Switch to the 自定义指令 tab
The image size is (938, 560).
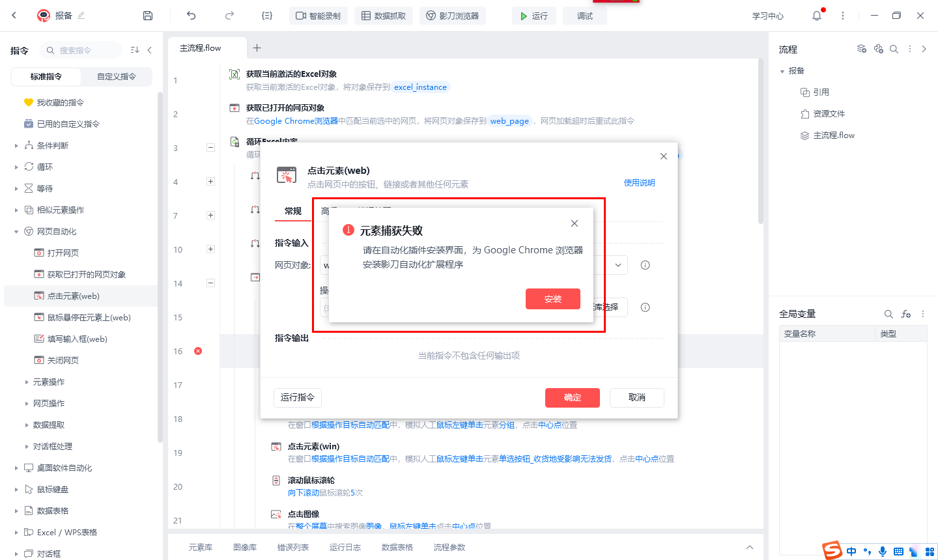coord(117,76)
